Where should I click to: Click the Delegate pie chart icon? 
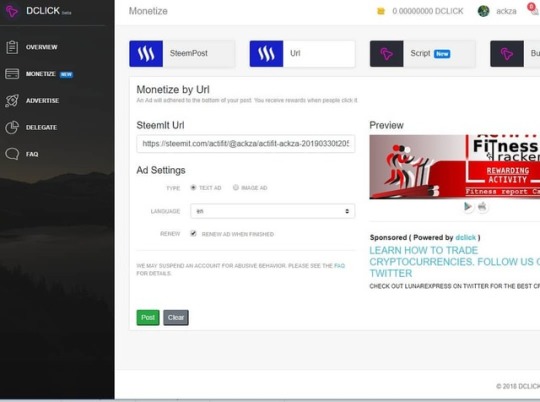click(12, 127)
